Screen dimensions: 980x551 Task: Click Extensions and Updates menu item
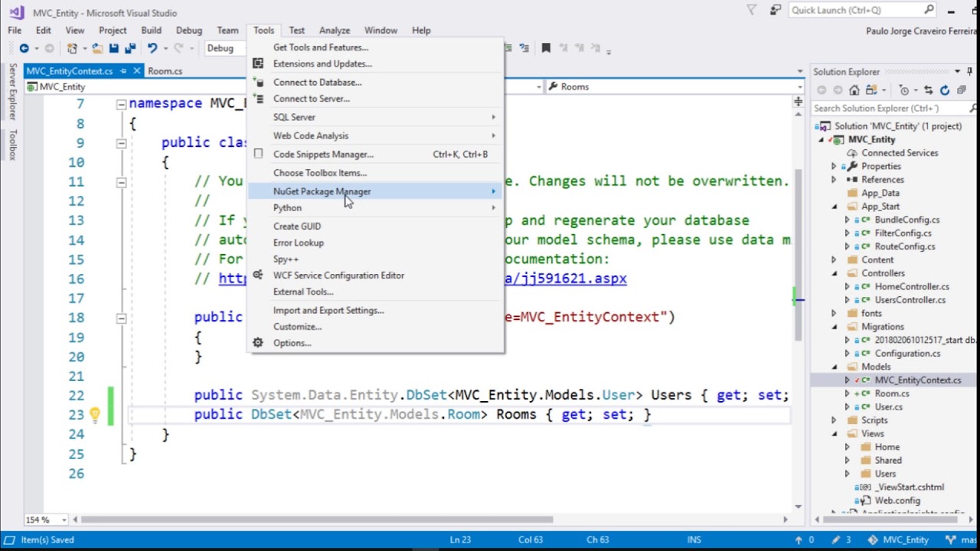[375, 64]
